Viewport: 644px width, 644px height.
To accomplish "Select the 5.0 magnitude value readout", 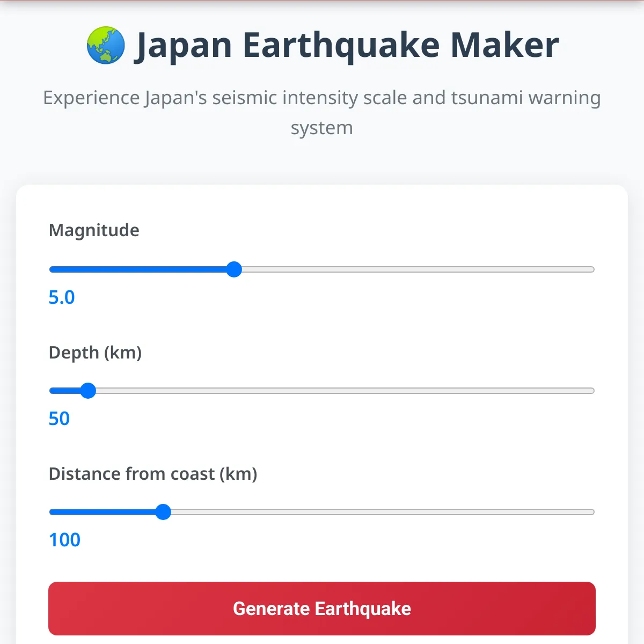I will [62, 297].
